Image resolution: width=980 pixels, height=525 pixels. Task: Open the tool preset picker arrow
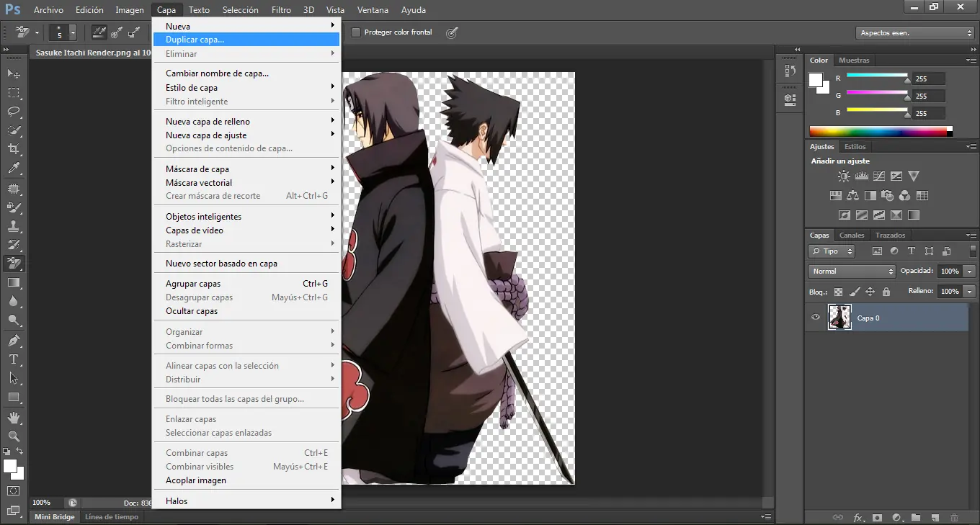coord(37,32)
